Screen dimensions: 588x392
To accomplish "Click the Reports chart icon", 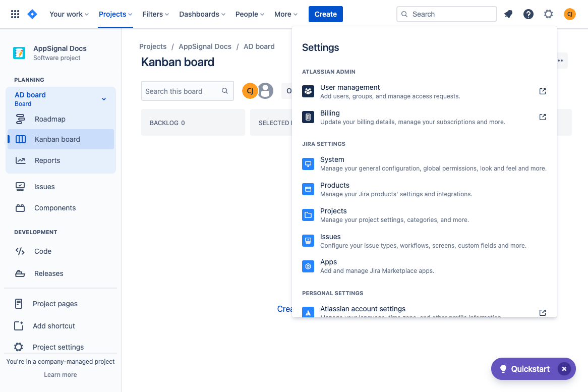I will tap(20, 160).
